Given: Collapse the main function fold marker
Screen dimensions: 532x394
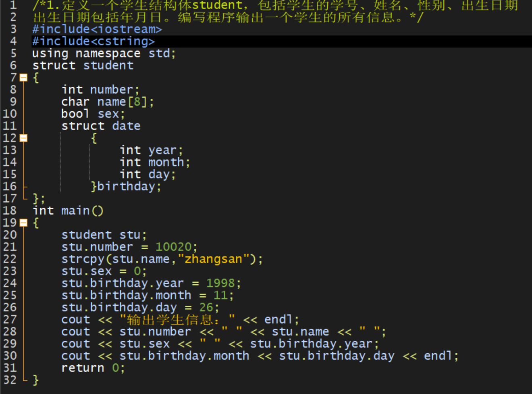Looking at the screenshot, I should (x=23, y=223).
